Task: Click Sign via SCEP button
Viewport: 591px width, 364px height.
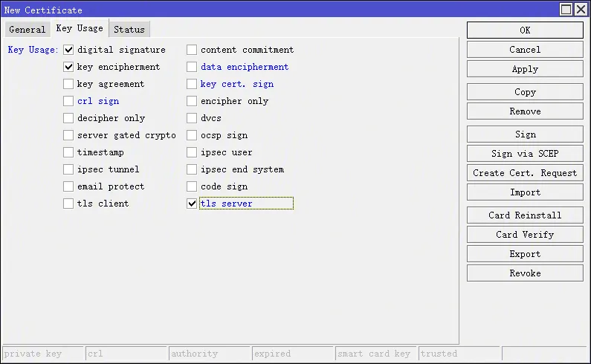Action: (525, 154)
